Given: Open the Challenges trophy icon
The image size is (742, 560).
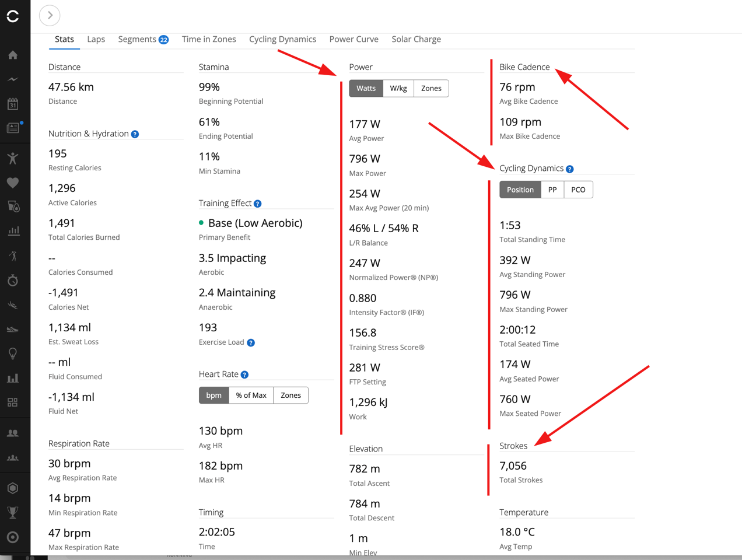Looking at the screenshot, I should [13, 512].
